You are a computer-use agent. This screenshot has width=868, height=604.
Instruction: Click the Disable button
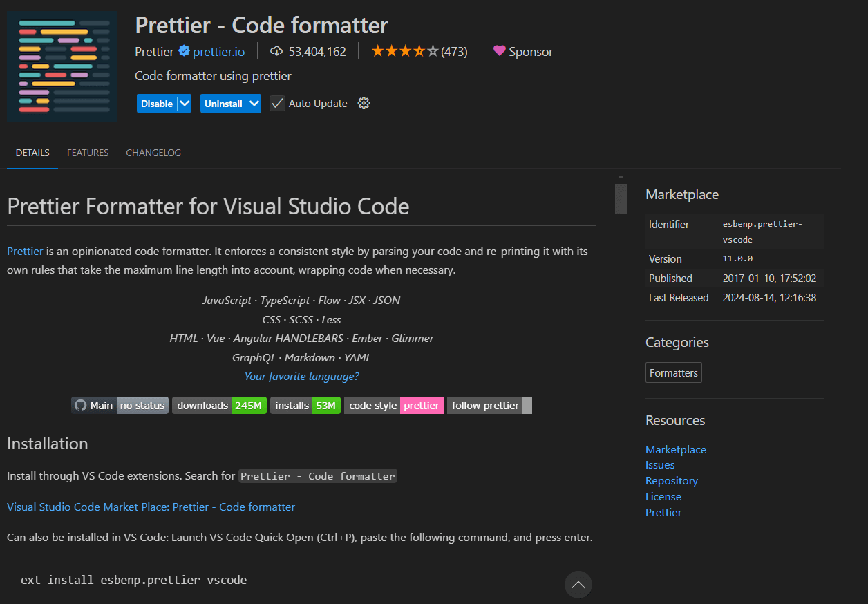[x=157, y=104]
